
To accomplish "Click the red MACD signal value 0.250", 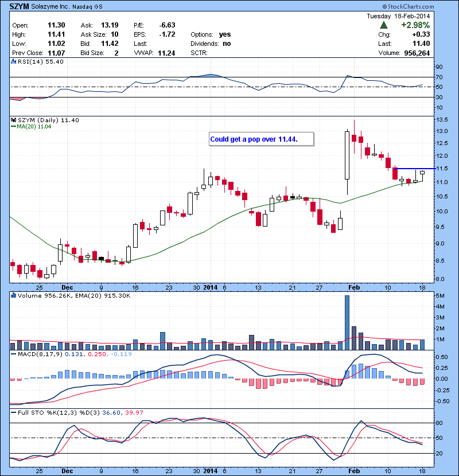I will point(97,354).
